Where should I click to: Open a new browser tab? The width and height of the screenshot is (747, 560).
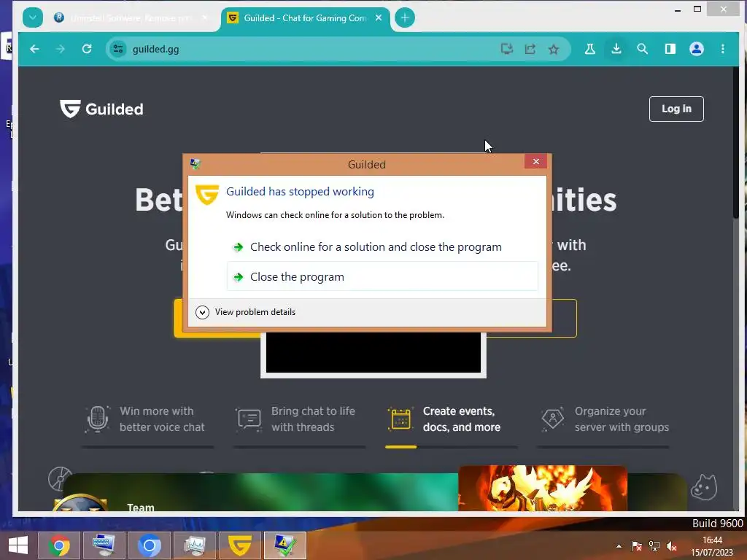[x=404, y=18]
